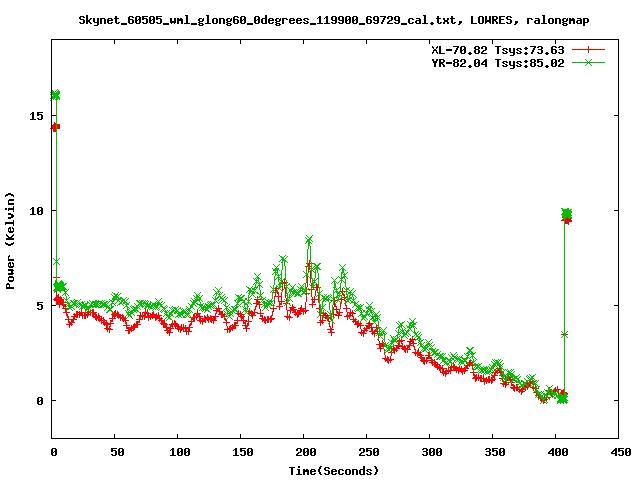Click the y-axis tick label '10'

tap(36, 211)
